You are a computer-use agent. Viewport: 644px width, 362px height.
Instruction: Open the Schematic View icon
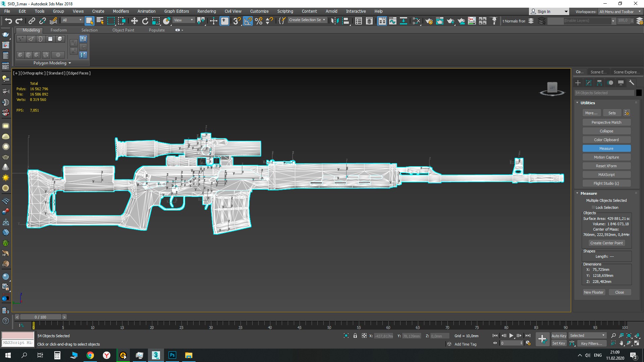pyautogui.click(x=404, y=21)
